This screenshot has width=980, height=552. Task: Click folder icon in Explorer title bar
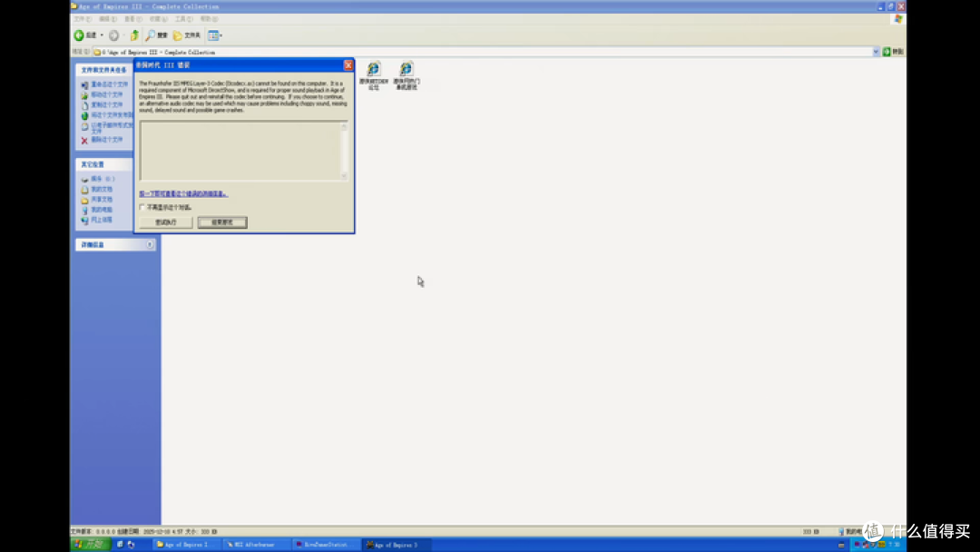coord(73,6)
